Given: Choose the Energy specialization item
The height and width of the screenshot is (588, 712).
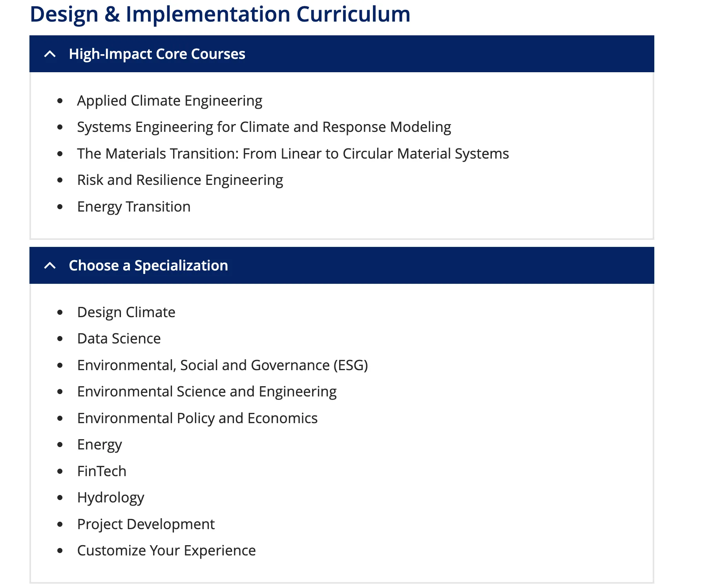Looking at the screenshot, I should [99, 445].
